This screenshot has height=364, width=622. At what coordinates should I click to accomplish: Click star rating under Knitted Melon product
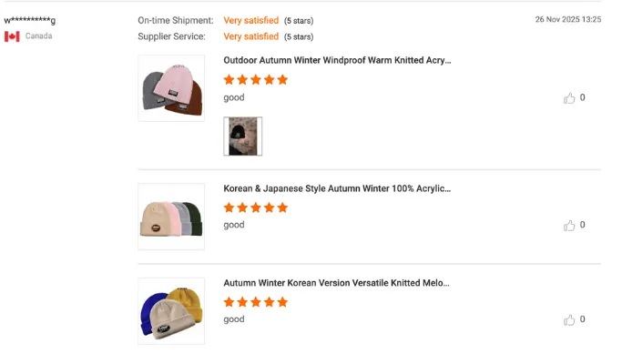256,302
